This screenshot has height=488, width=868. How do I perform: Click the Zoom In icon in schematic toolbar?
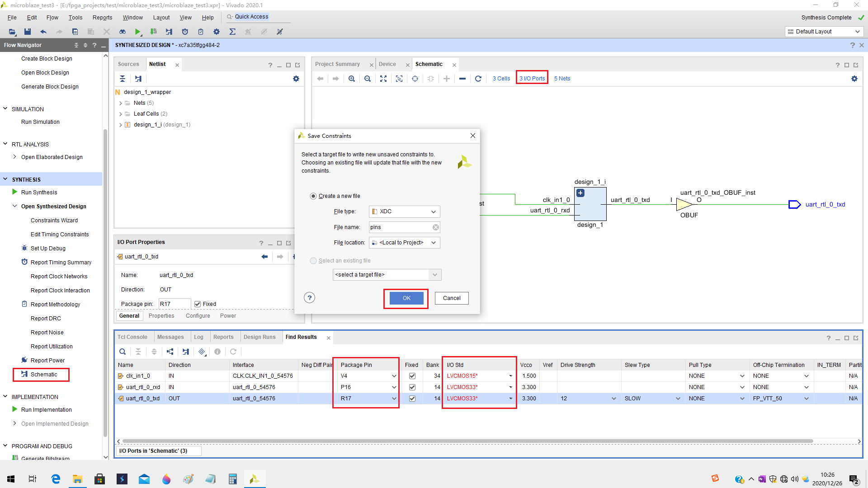click(x=352, y=79)
